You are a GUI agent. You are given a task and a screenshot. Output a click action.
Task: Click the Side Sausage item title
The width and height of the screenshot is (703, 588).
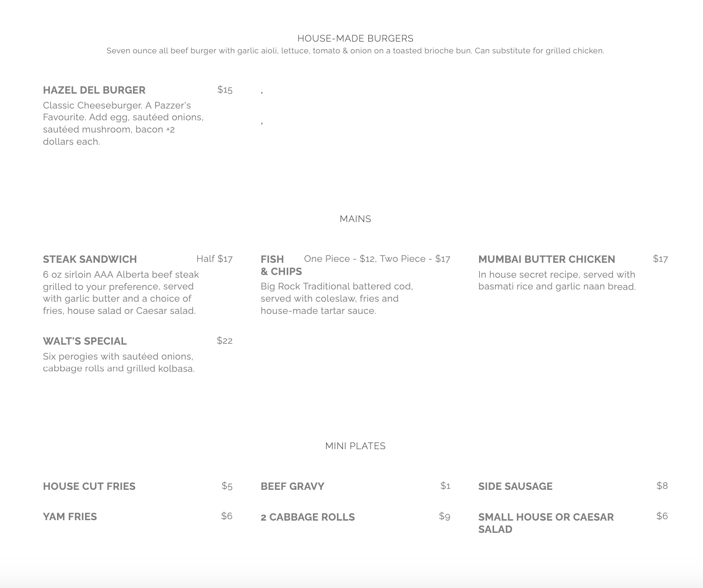[x=515, y=486]
